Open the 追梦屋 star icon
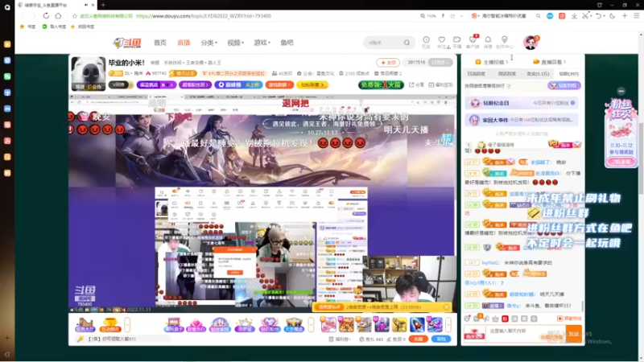 245,325
